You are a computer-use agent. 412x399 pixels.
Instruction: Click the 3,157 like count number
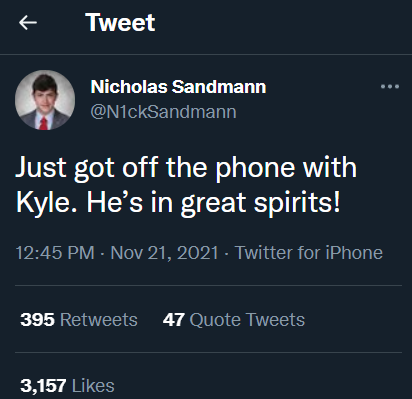pyautogui.click(x=43, y=386)
